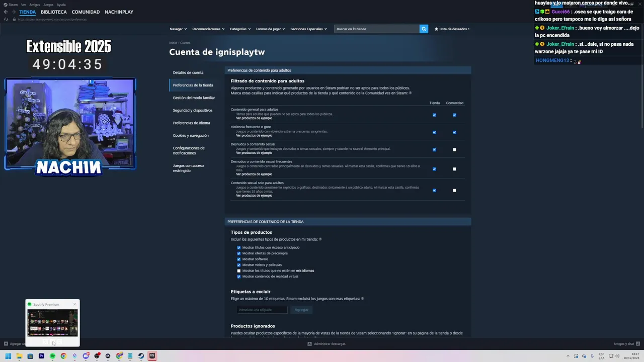Close the Spotify Premium preview popup
The height and width of the screenshot is (362, 644).
74,304
